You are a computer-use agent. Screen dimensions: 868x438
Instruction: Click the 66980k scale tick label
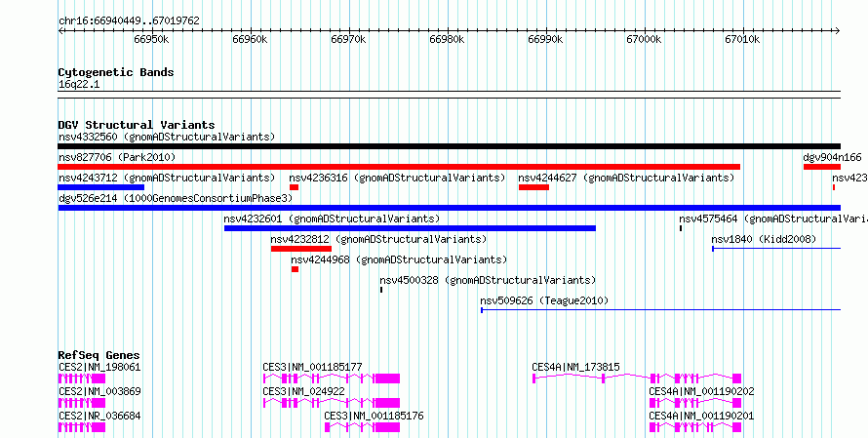[x=447, y=39]
